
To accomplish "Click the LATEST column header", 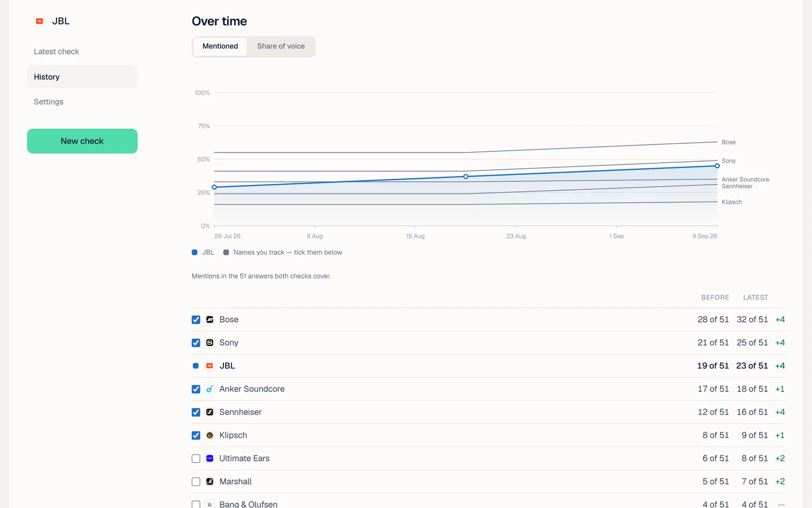I will tap(755, 298).
